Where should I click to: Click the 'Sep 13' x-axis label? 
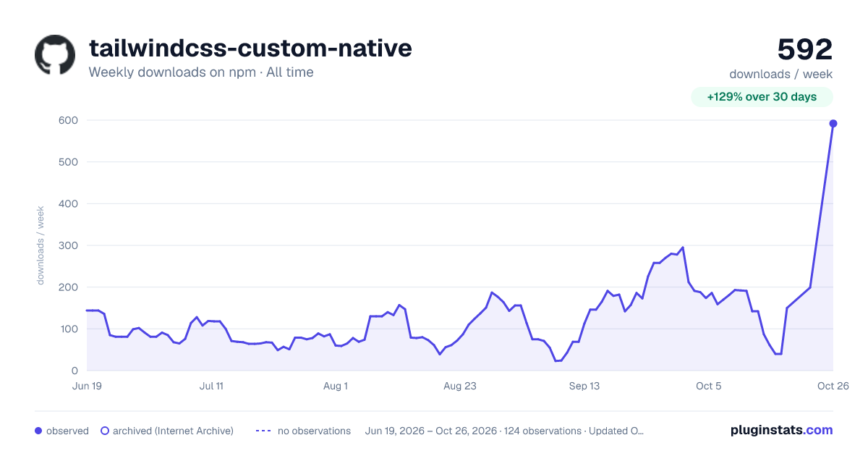coord(584,386)
